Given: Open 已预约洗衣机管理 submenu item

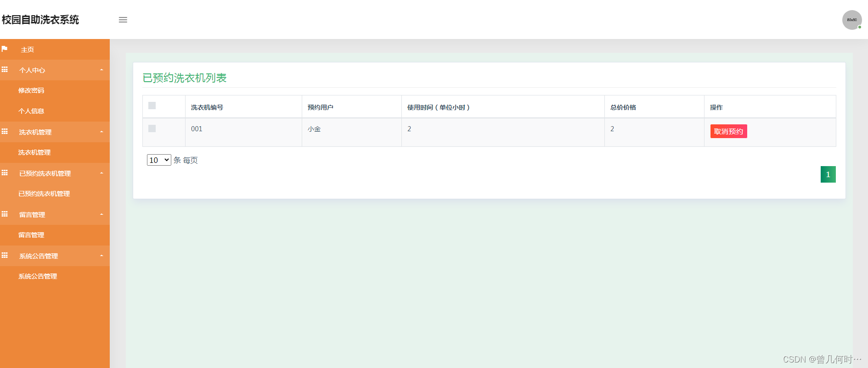Looking at the screenshot, I should coord(55,194).
